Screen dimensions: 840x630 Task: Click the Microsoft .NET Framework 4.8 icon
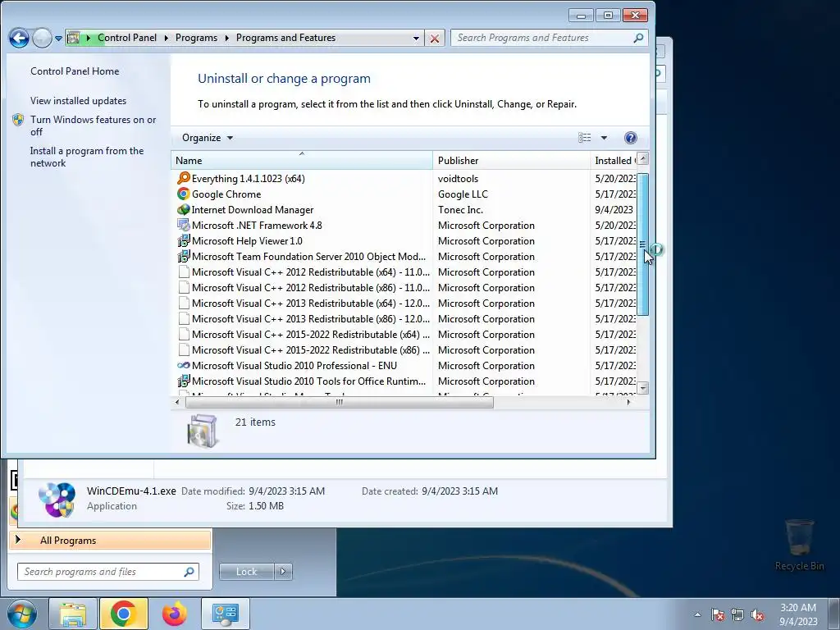(183, 225)
